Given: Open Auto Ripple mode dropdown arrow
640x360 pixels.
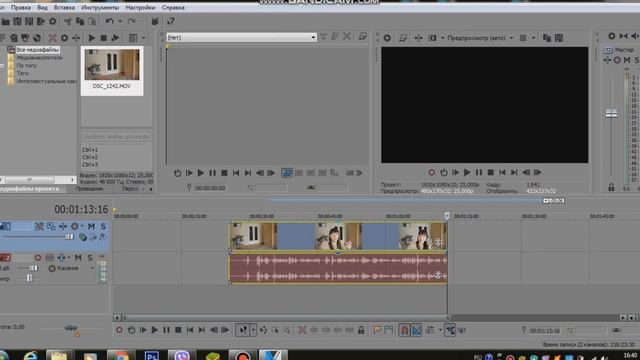Looking at the screenshot, I should [x=440, y=330].
